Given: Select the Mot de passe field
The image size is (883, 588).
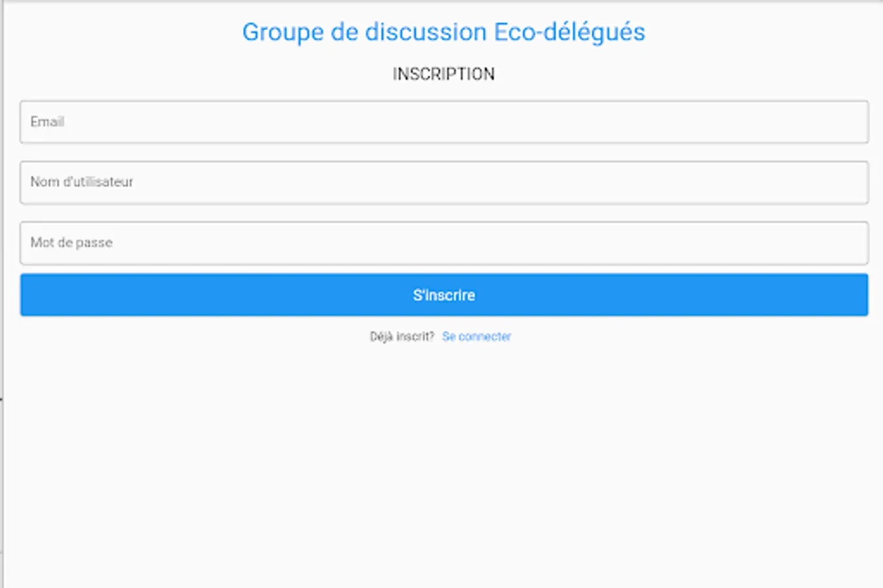Looking at the screenshot, I should coord(444,243).
